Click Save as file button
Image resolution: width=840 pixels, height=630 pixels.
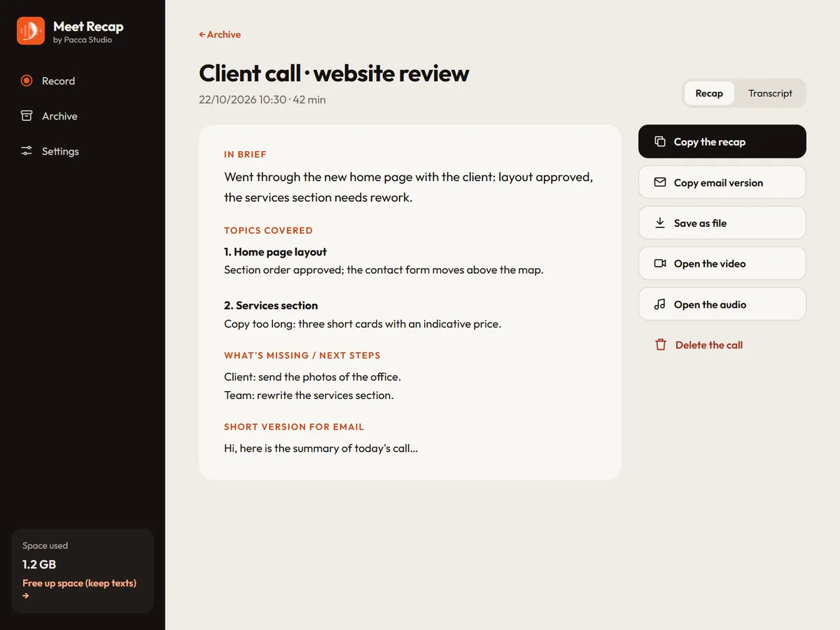point(722,223)
